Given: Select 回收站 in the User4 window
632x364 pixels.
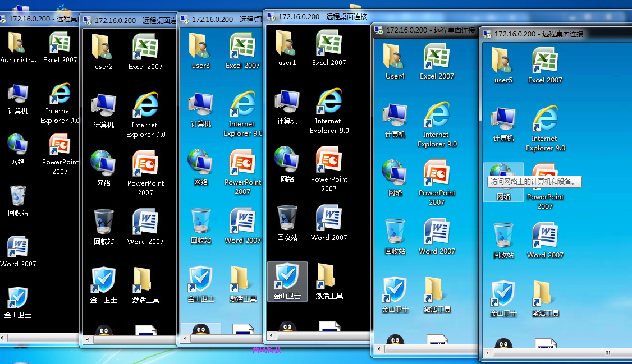Looking at the screenshot, I should [x=395, y=236].
